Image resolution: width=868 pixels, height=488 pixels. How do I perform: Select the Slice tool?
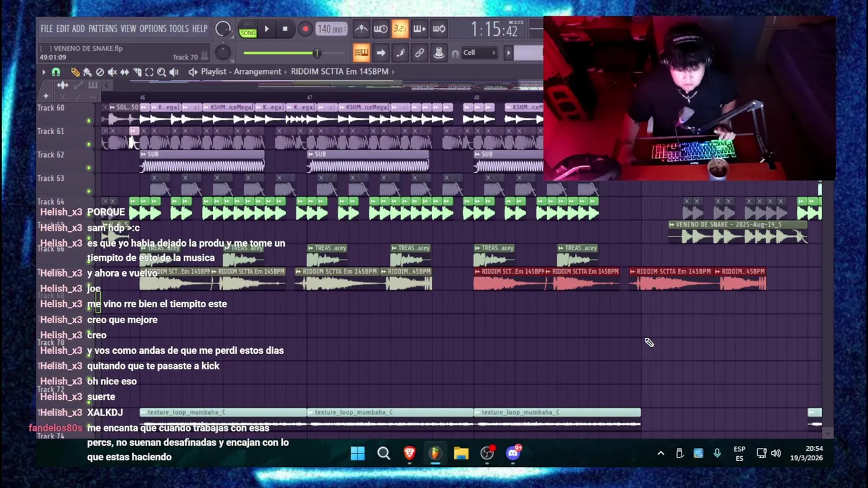click(137, 72)
